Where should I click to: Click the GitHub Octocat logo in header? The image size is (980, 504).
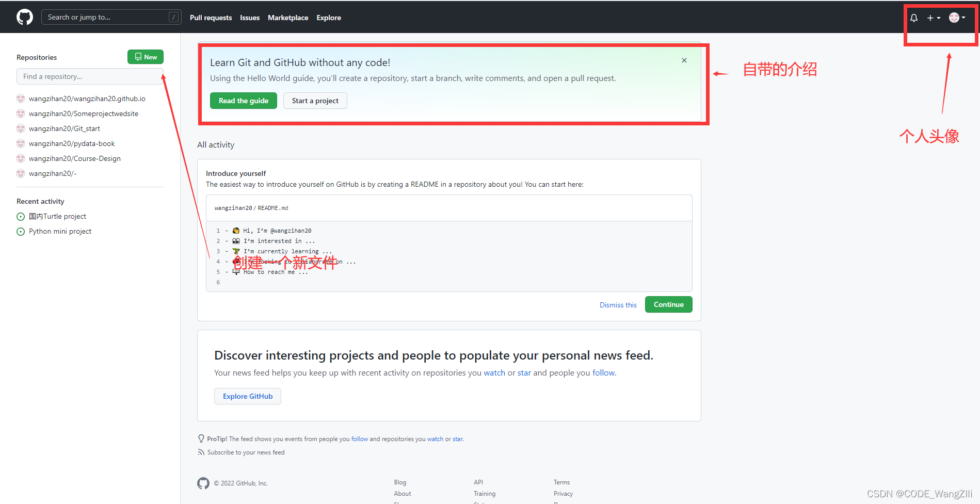(25, 17)
